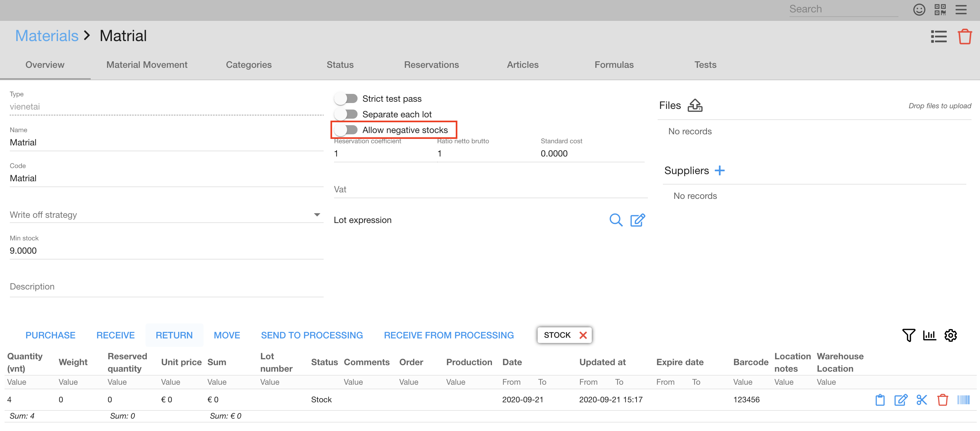Click the PURCHASE button
Image resolution: width=980 pixels, height=431 pixels.
click(x=50, y=335)
